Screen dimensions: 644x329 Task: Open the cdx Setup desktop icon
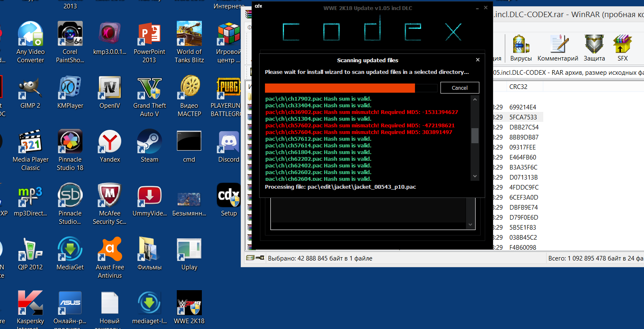(229, 200)
